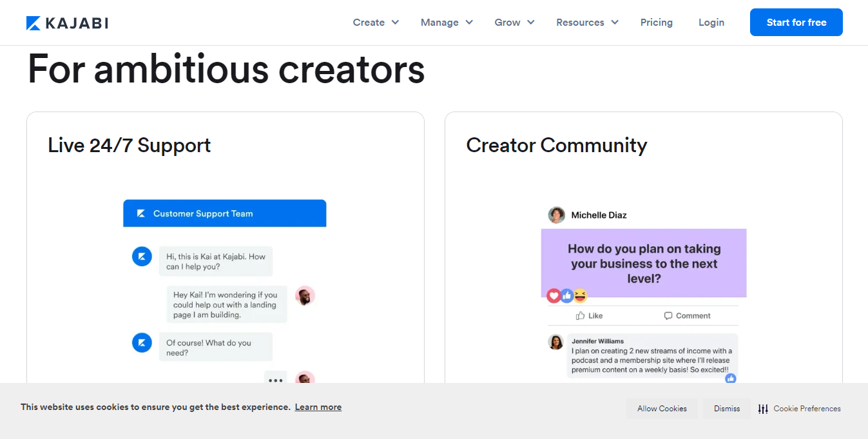Click the 'Creator Community' heading

557,145
